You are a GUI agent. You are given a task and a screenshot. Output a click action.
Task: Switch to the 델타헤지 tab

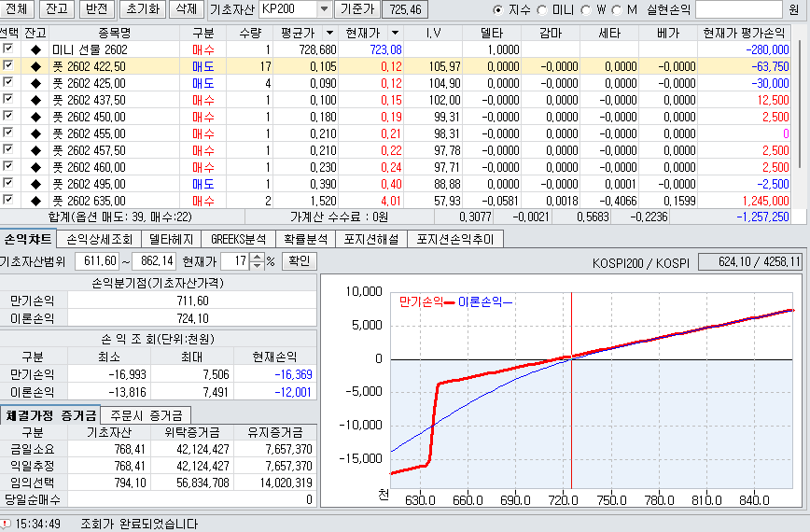tap(171, 239)
